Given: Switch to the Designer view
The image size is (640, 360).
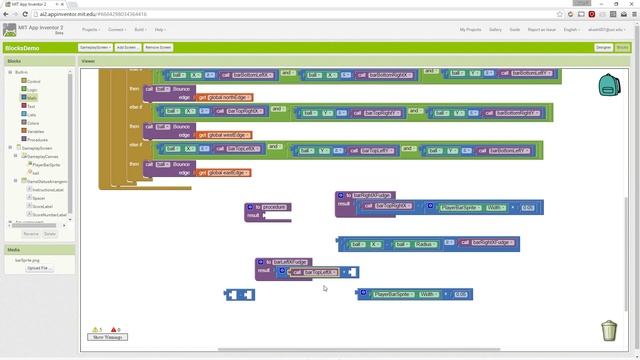Looking at the screenshot, I should (x=603, y=48).
